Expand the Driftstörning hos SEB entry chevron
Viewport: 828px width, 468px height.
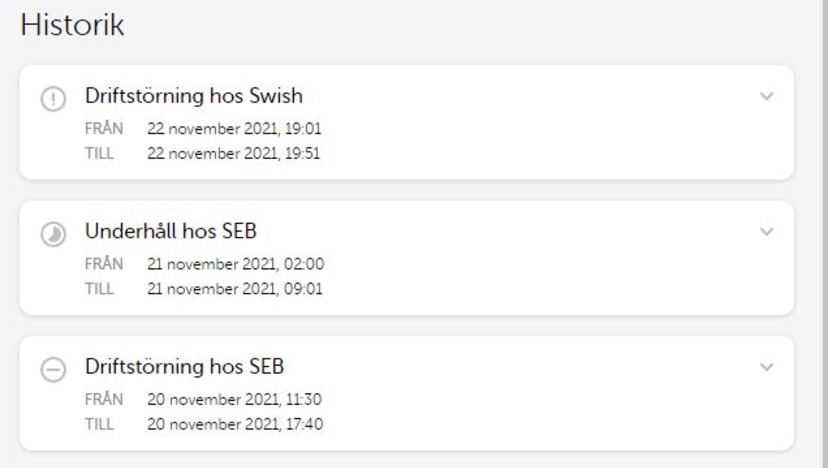pyautogui.click(x=766, y=367)
